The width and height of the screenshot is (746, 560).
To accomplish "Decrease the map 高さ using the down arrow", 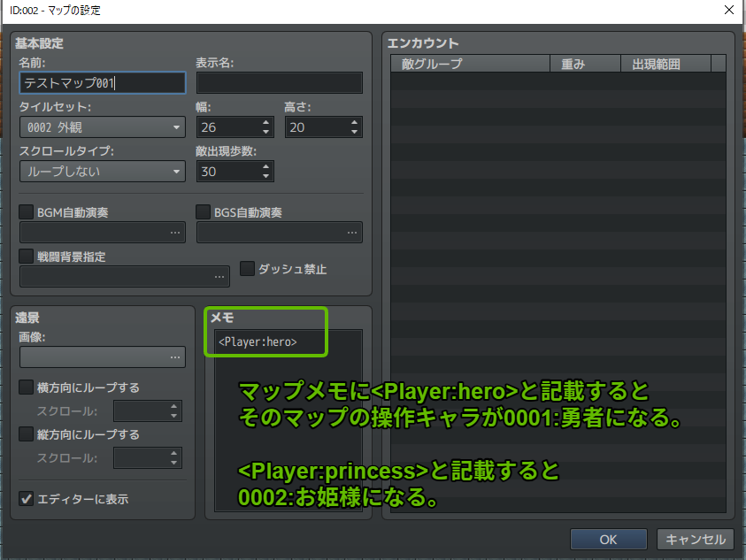I will 353,131.
